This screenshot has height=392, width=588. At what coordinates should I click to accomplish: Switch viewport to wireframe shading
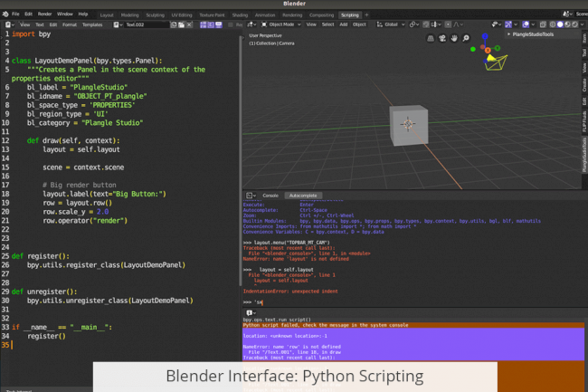point(553,24)
